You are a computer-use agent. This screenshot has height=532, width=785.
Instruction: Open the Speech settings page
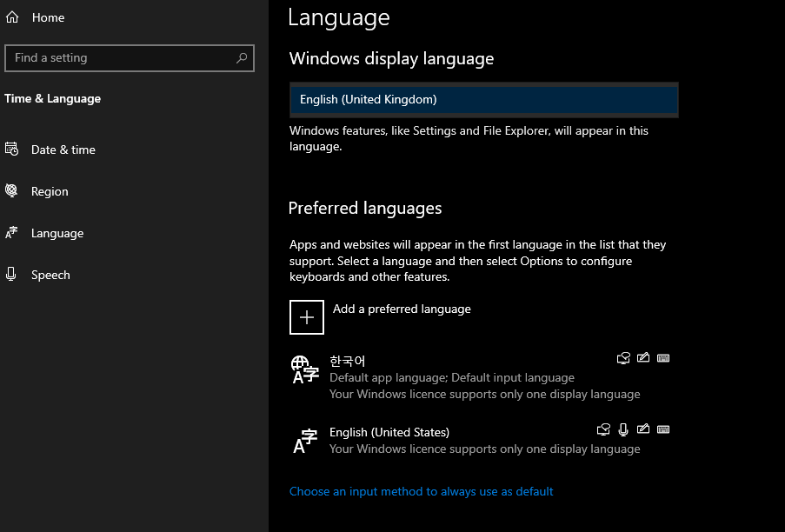[x=50, y=275]
